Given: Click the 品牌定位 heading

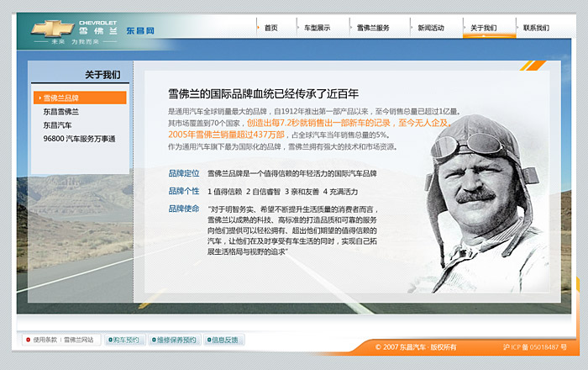Looking at the screenshot, I should (184, 173).
